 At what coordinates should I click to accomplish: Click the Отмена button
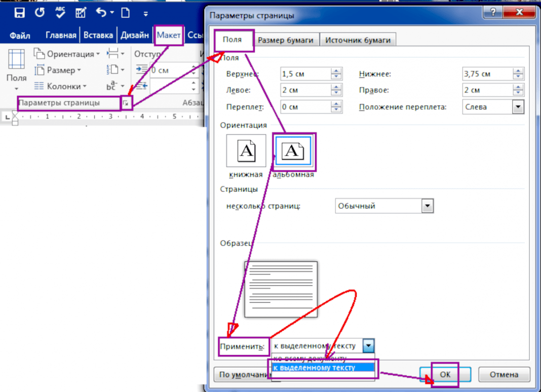pyautogui.click(x=504, y=375)
